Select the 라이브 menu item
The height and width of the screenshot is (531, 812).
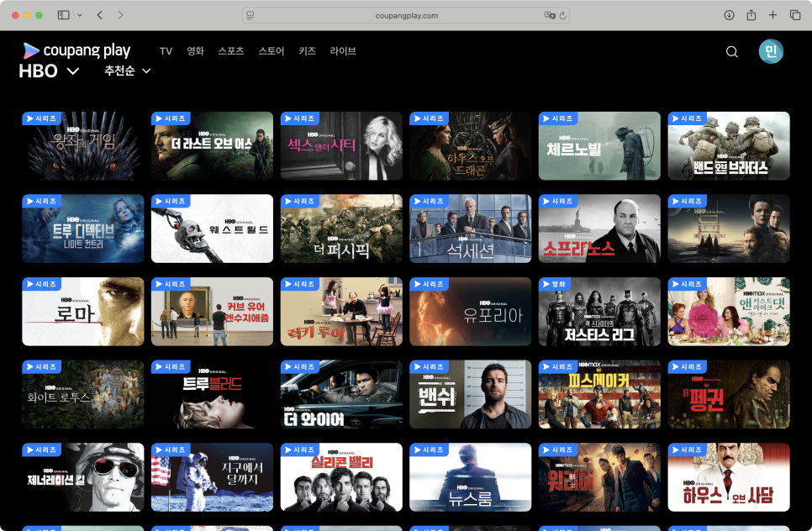tap(343, 50)
